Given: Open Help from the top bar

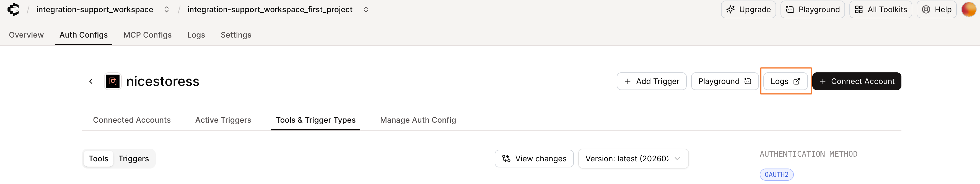Looking at the screenshot, I should pos(936,9).
